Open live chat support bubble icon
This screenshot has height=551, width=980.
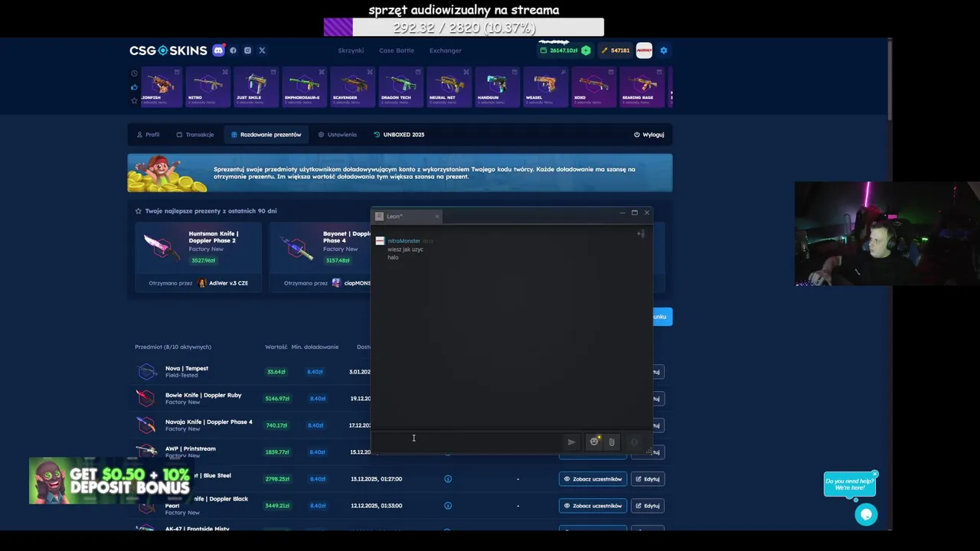(866, 515)
